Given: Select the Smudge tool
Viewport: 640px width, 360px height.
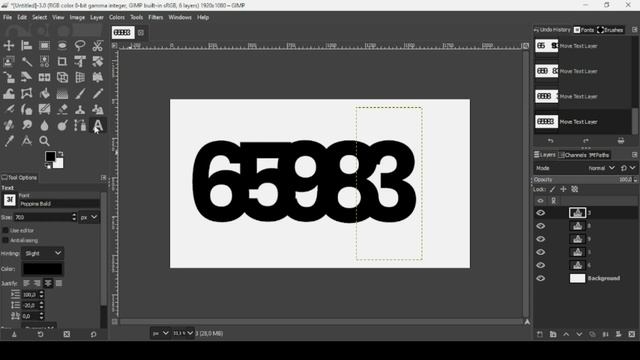Looking at the screenshot, I should pos(27,125).
